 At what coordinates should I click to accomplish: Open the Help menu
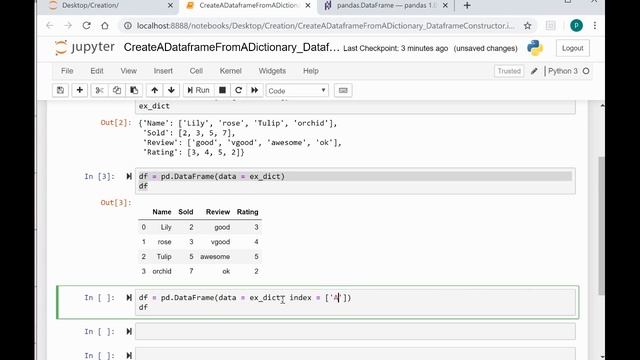pyautogui.click(x=311, y=71)
